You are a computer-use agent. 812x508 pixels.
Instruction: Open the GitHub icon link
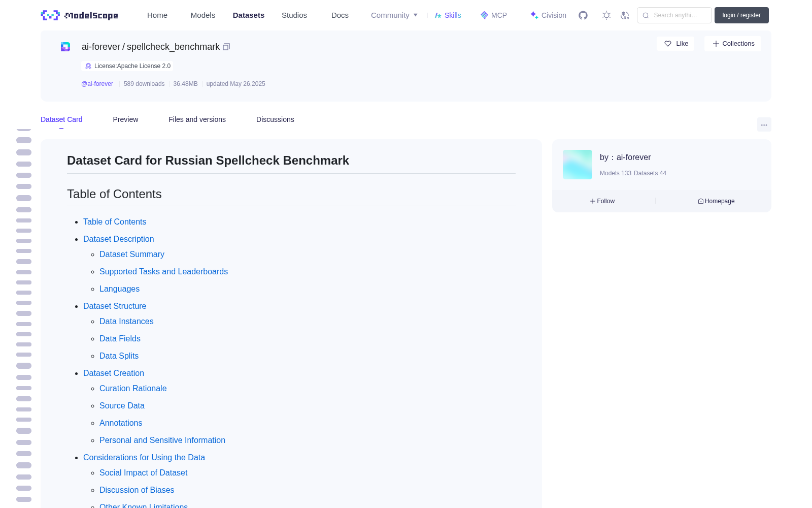[x=583, y=15]
